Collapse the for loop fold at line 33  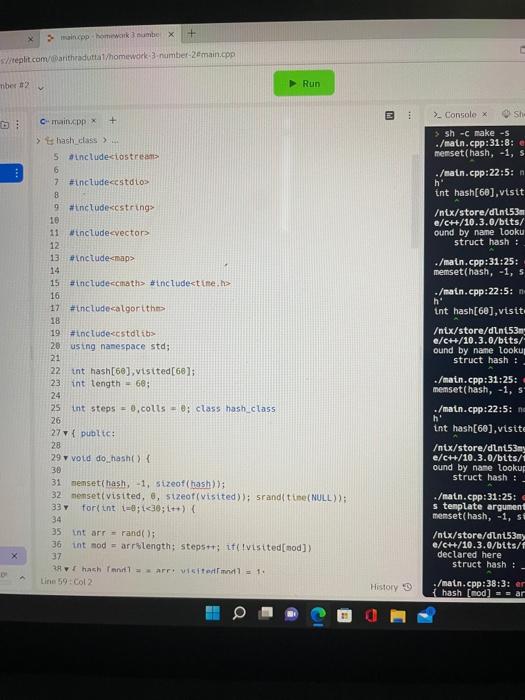tap(66, 508)
